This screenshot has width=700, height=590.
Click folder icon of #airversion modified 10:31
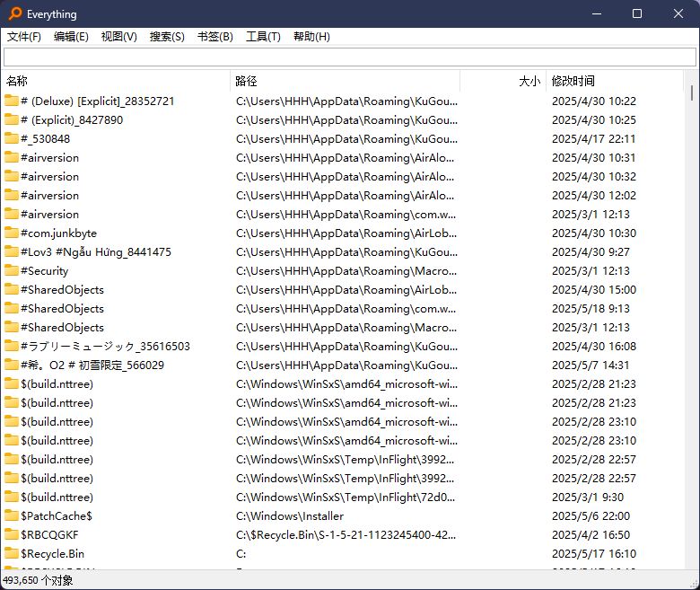pyautogui.click(x=11, y=157)
